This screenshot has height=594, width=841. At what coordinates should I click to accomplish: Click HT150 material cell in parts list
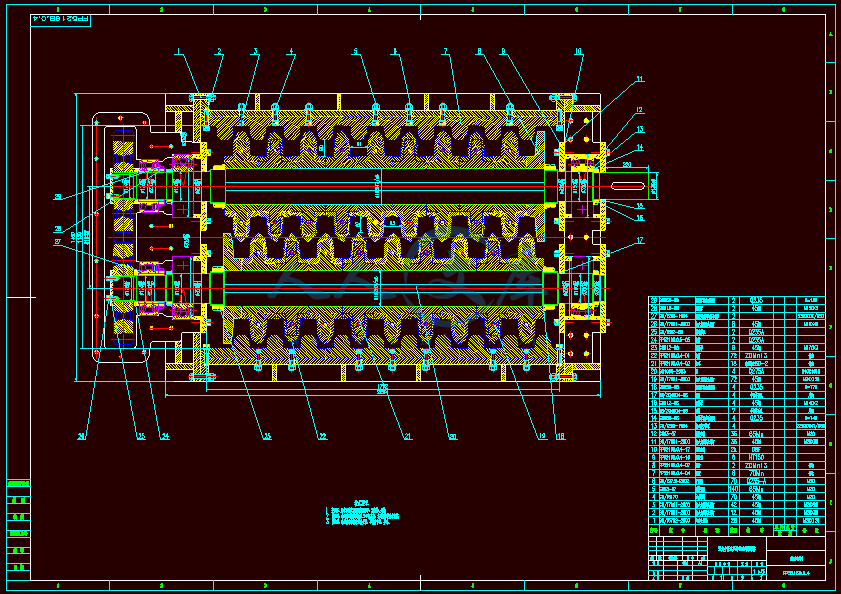coord(756,458)
